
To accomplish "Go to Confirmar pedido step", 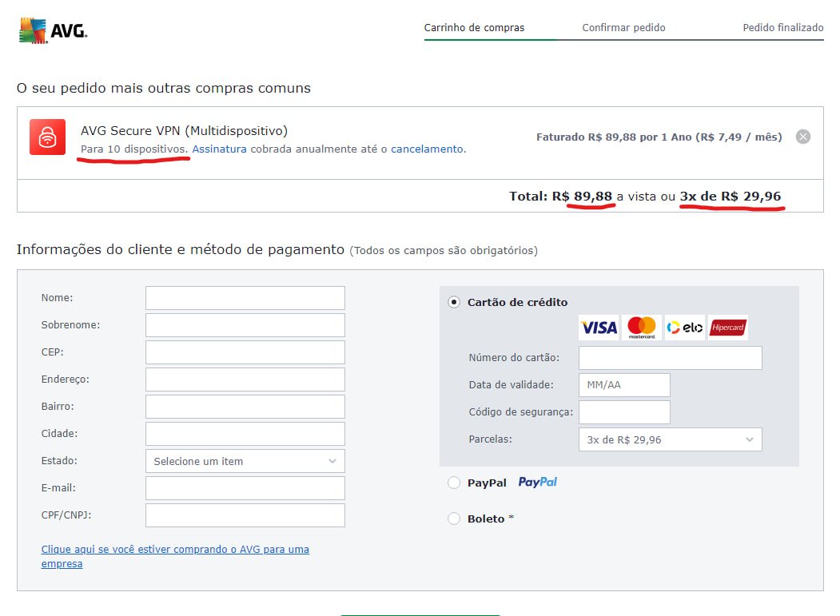I will 623,27.
